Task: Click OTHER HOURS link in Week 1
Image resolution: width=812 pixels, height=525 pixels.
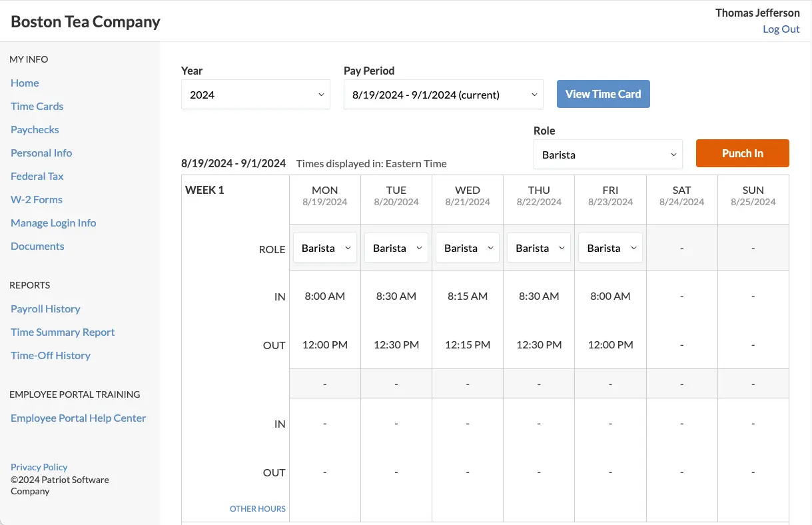Action: tap(258, 509)
